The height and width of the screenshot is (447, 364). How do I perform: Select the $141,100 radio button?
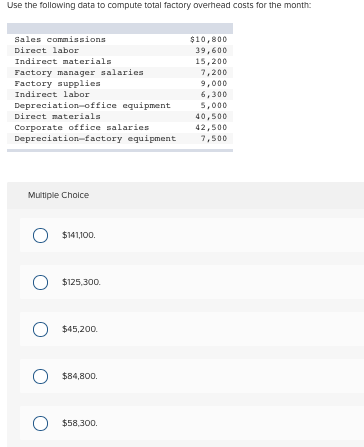click(x=40, y=235)
